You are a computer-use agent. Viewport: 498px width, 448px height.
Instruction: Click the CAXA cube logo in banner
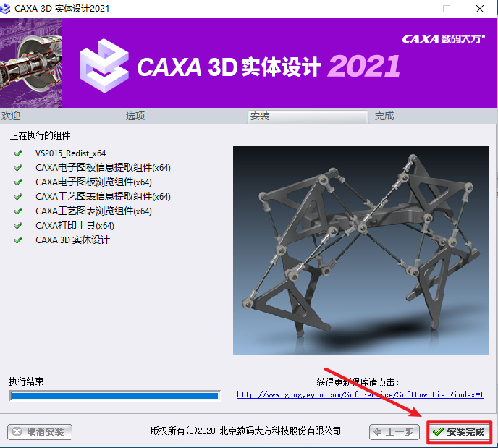(104, 66)
